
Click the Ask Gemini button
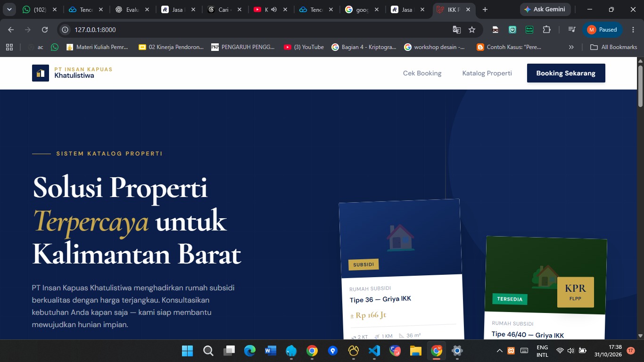545,9
